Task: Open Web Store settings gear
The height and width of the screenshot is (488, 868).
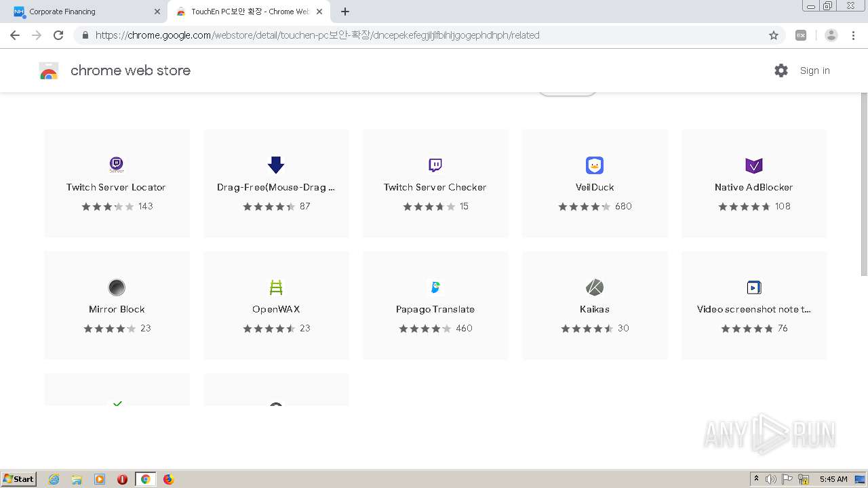Action: (x=781, y=70)
